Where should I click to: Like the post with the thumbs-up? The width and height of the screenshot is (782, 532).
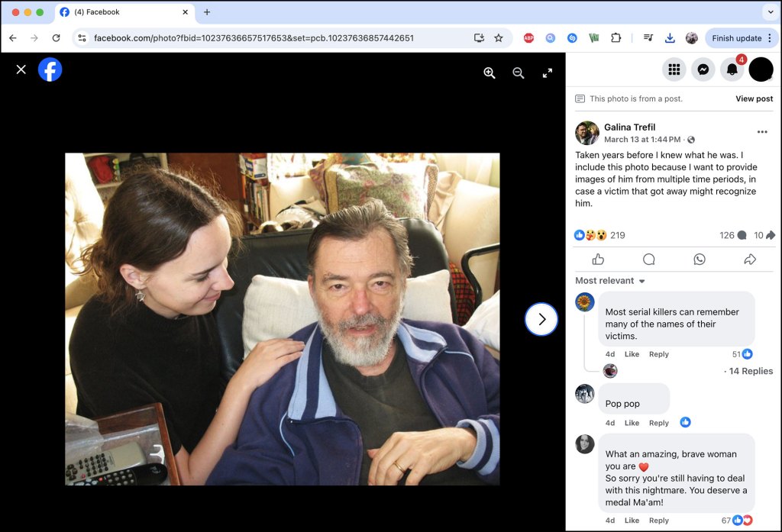(x=597, y=259)
